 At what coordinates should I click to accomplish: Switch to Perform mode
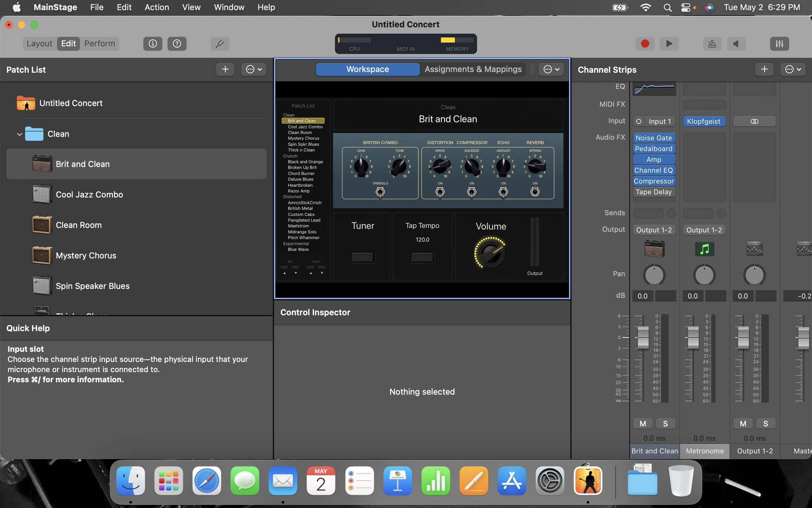(x=100, y=44)
